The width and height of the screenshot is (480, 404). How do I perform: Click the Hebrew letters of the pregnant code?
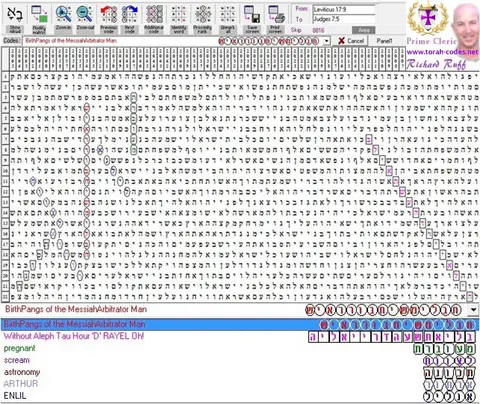tap(444, 349)
